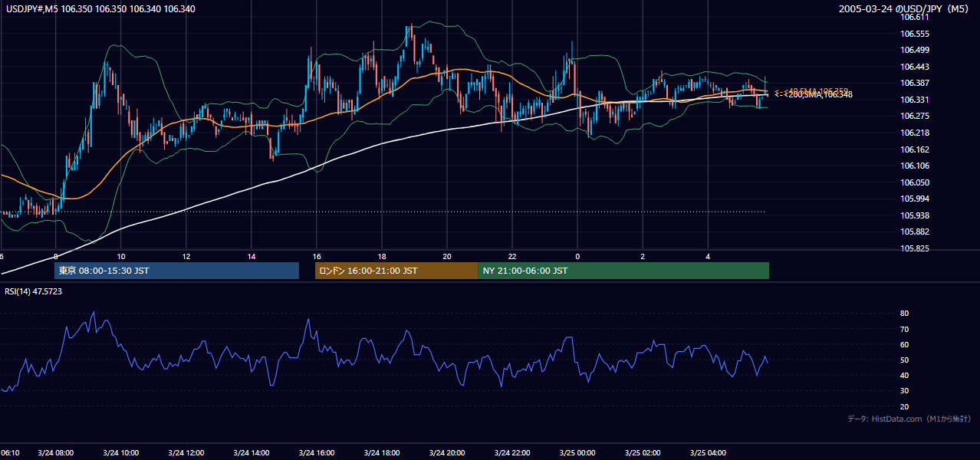Click RSI scale label 50
980x460 pixels.
click(x=905, y=360)
